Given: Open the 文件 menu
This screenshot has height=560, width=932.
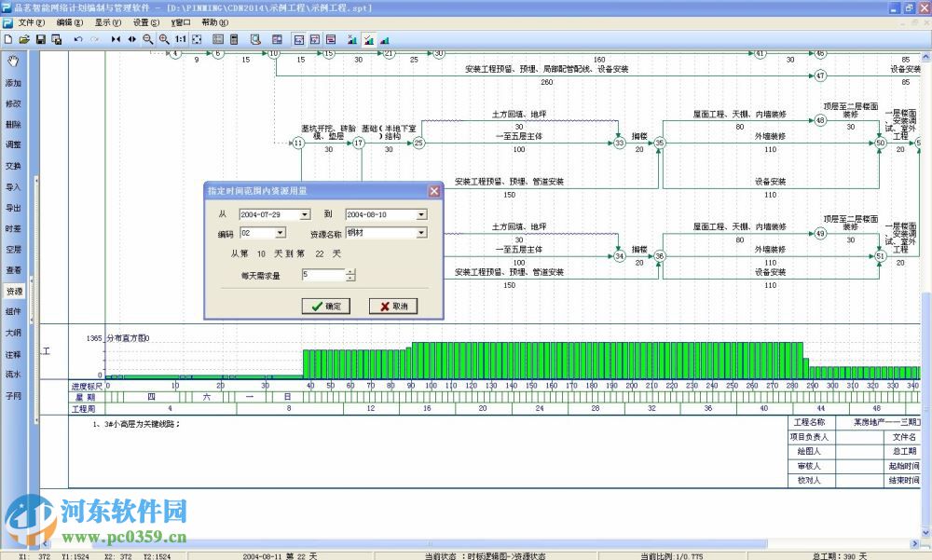Looking at the screenshot, I should click(31, 21).
